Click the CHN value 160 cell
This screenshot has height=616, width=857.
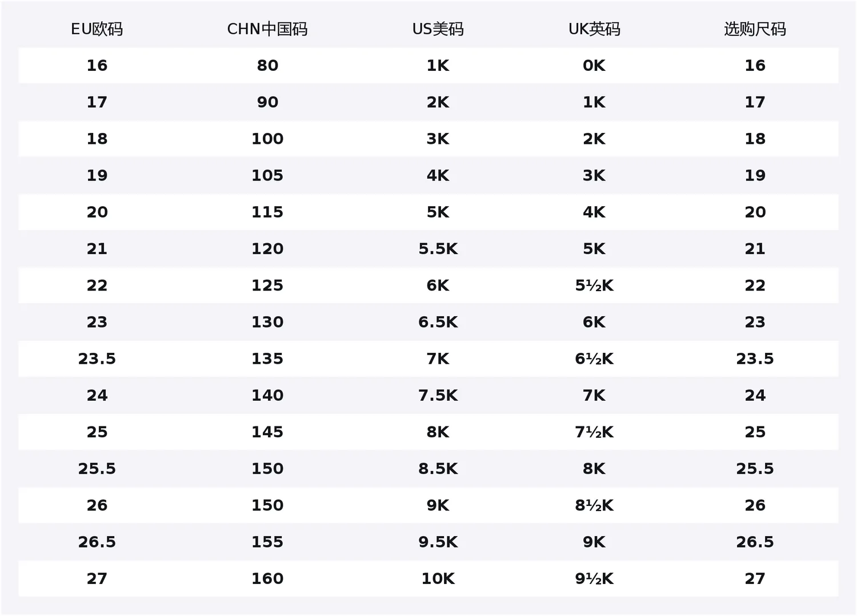point(267,579)
